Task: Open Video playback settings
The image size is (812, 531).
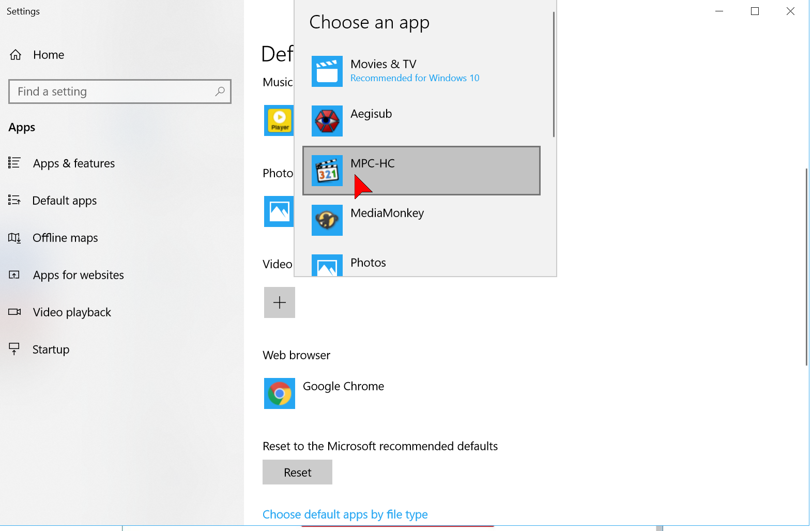Action: (x=72, y=312)
